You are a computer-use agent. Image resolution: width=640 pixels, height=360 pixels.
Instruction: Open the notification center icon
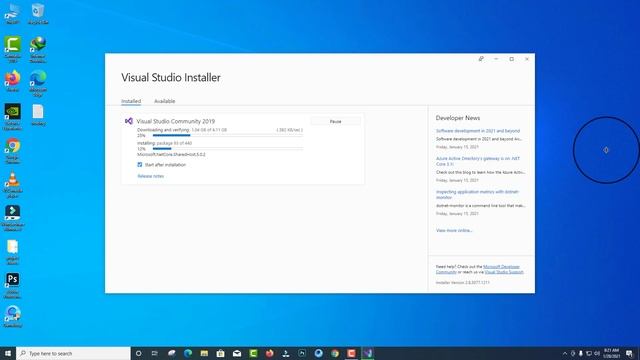pyautogui.click(x=629, y=353)
